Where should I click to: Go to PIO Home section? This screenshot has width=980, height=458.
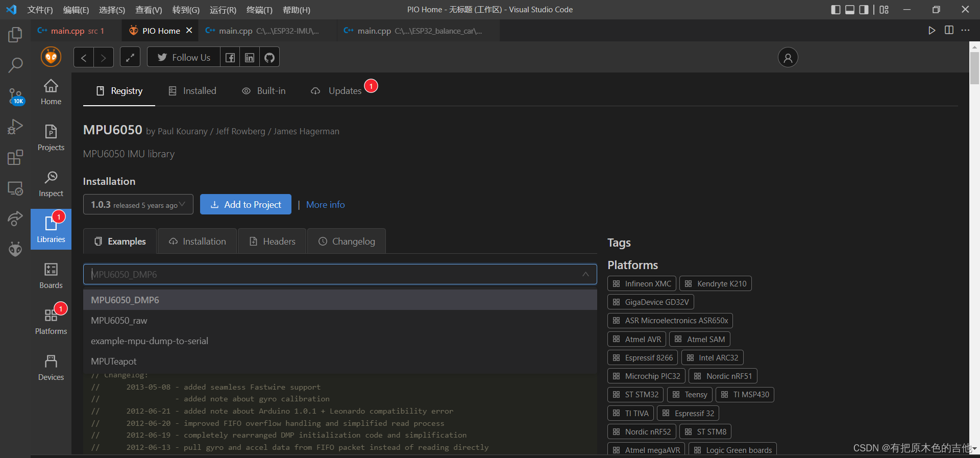[x=51, y=92]
